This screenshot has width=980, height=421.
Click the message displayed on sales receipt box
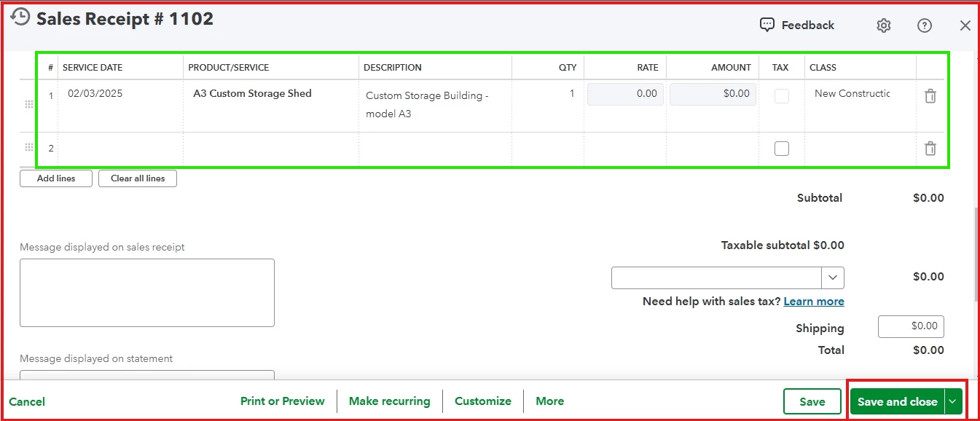click(x=147, y=293)
